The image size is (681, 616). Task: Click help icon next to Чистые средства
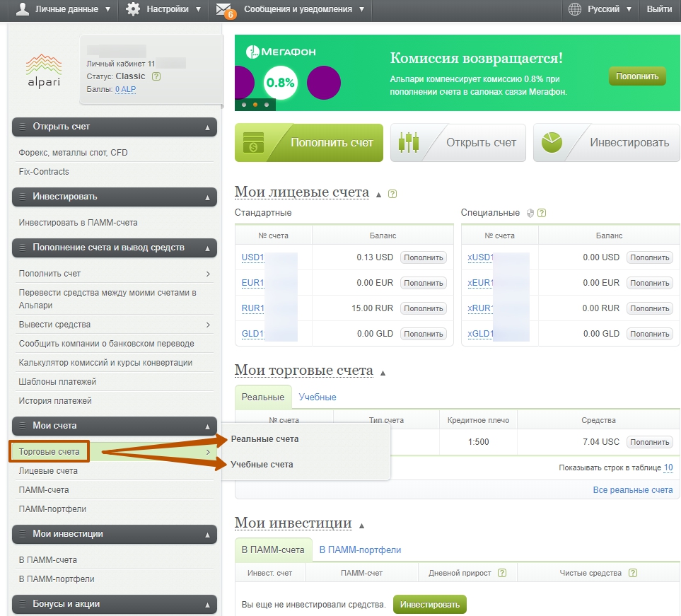(x=632, y=573)
